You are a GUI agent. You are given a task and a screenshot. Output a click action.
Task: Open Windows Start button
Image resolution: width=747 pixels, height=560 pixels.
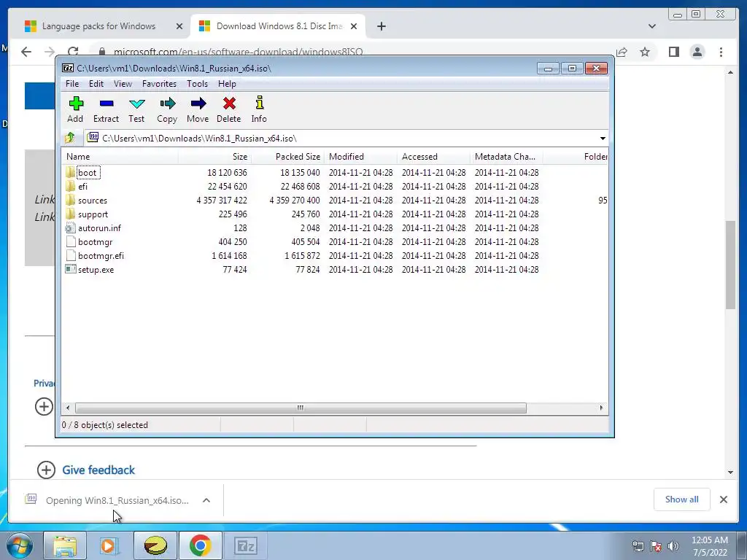tap(20, 545)
